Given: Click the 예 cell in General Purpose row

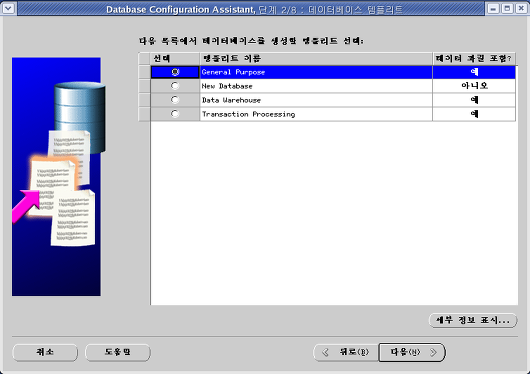Looking at the screenshot, I should point(474,72).
